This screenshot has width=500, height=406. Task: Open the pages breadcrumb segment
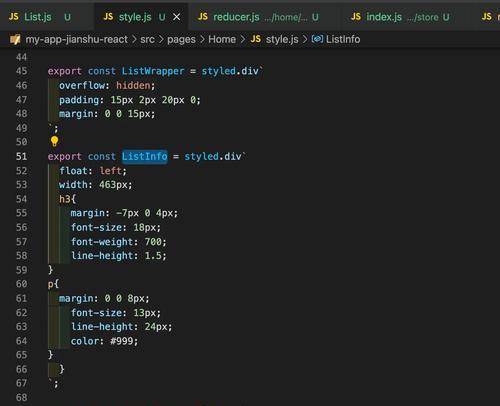tap(181, 40)
